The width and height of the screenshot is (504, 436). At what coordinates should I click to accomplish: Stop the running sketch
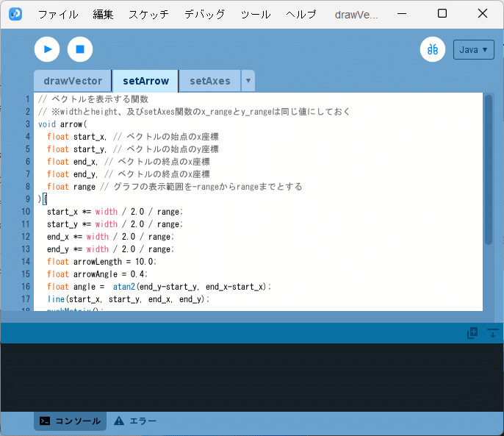(79, 49)
